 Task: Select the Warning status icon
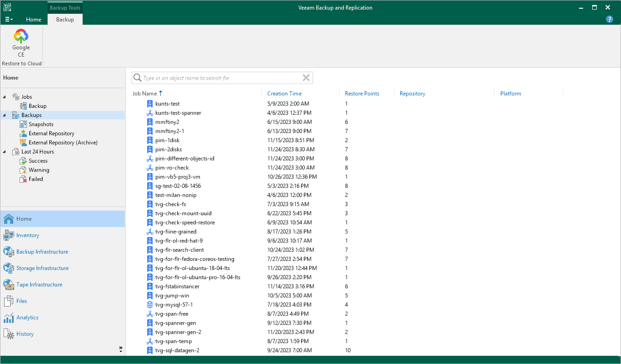24,170
